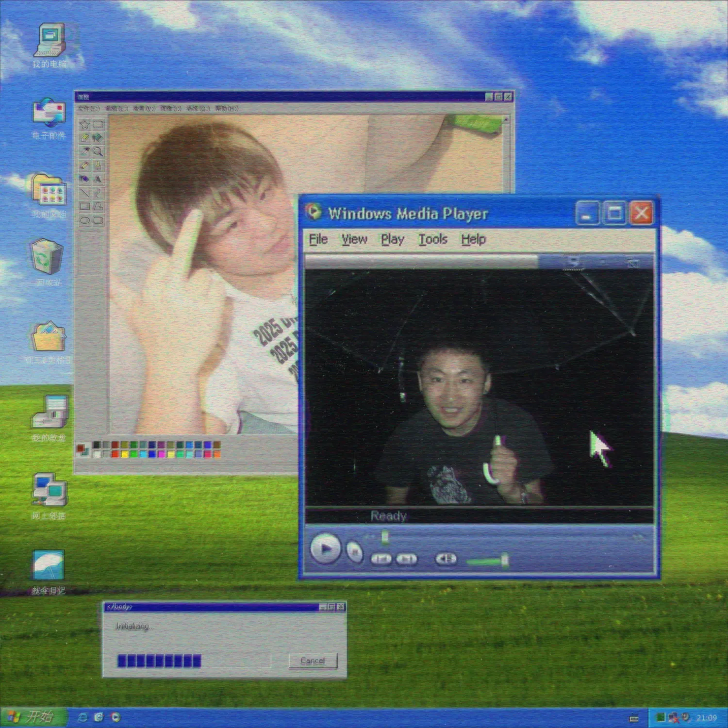728x728 pixels.
Task: Cancel the Initializing progress dialog
Action: point(313,661)
